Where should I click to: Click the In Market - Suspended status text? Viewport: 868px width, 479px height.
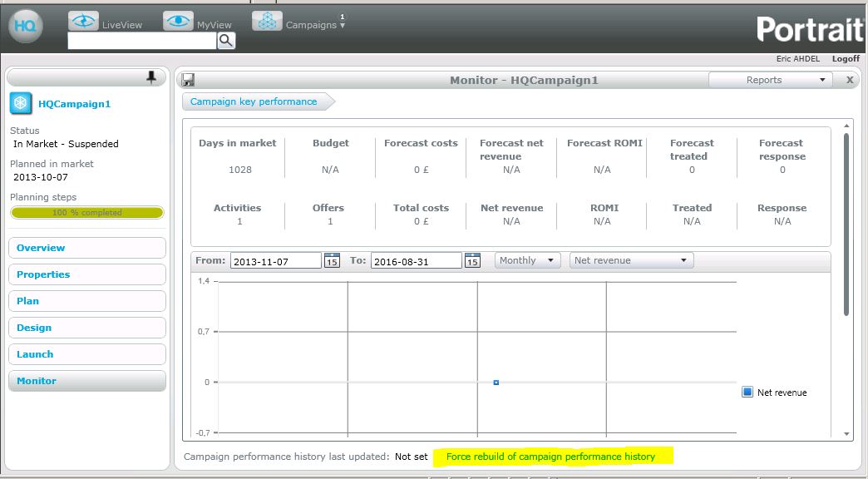(x=66, y=143)
